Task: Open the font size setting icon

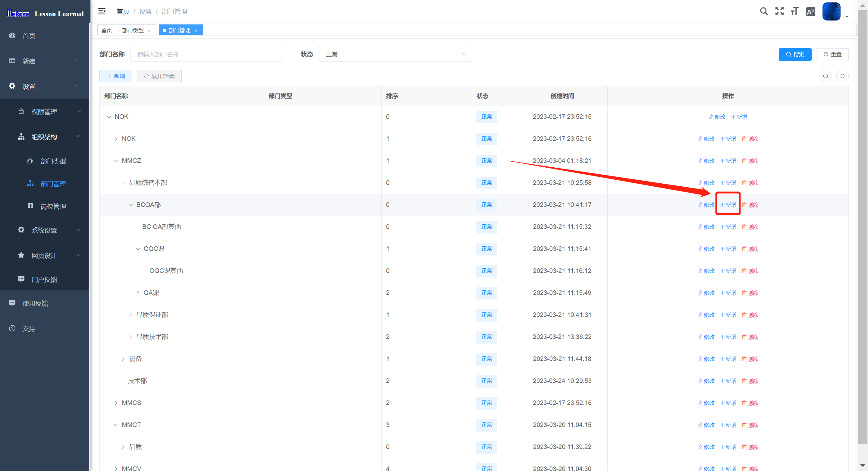Action: tap(794, 11)
